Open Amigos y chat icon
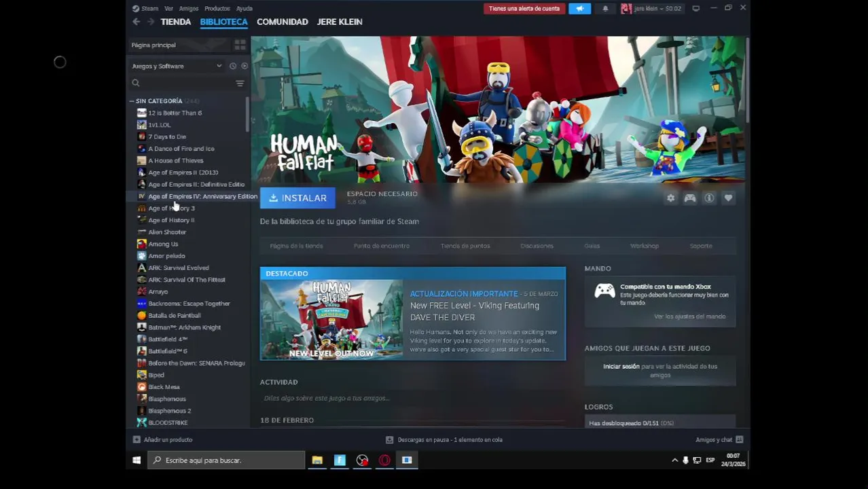 point(740,439)
